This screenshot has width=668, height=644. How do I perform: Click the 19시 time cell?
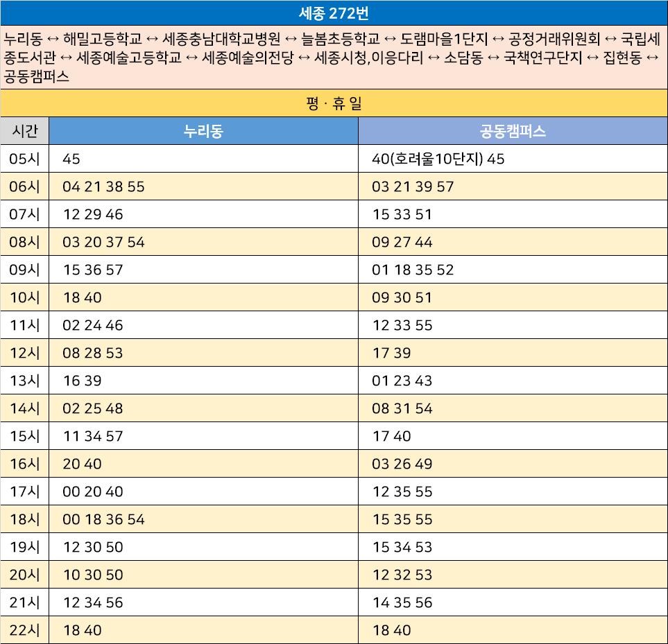25,547
